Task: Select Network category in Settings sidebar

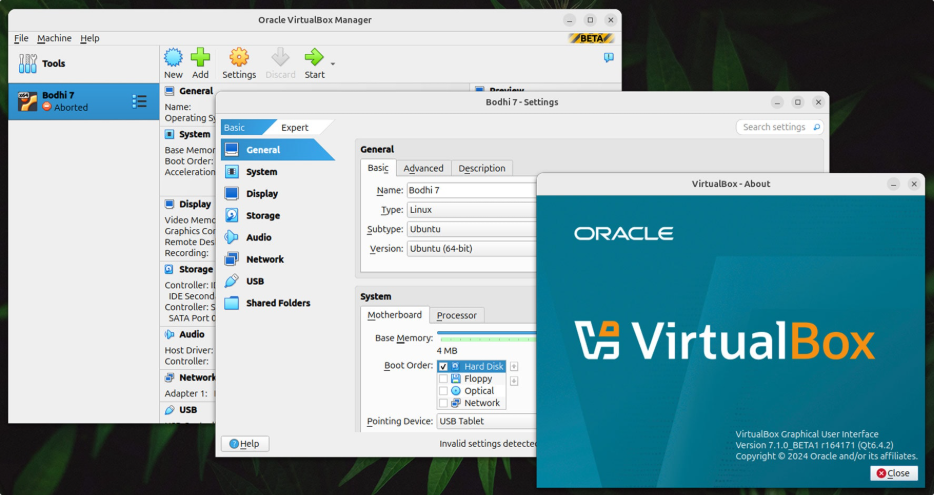Action: click(278, 259)
